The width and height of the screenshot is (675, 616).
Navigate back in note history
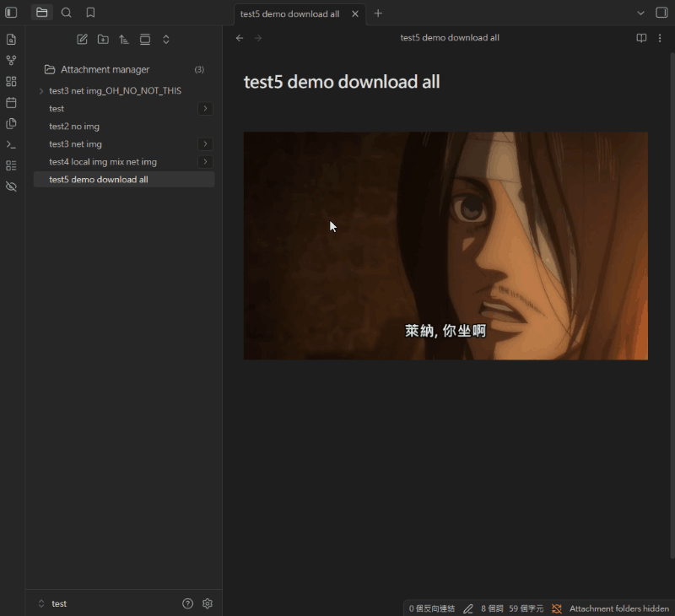240,38
